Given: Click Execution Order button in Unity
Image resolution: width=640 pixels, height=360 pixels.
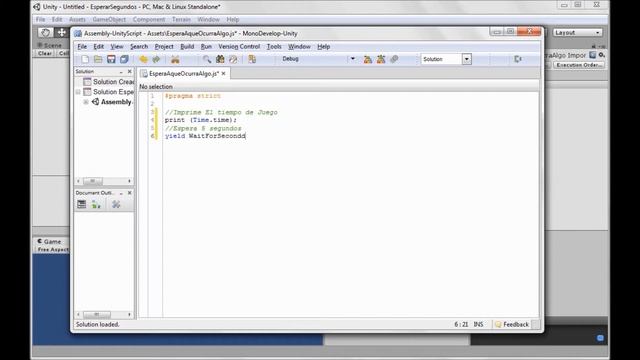Looking at the screenshot, I should 579,65.
